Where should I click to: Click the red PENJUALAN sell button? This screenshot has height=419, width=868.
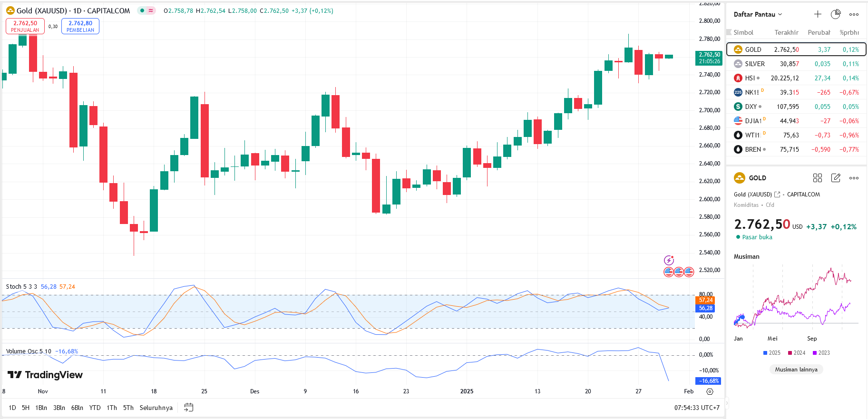point(25,26)
